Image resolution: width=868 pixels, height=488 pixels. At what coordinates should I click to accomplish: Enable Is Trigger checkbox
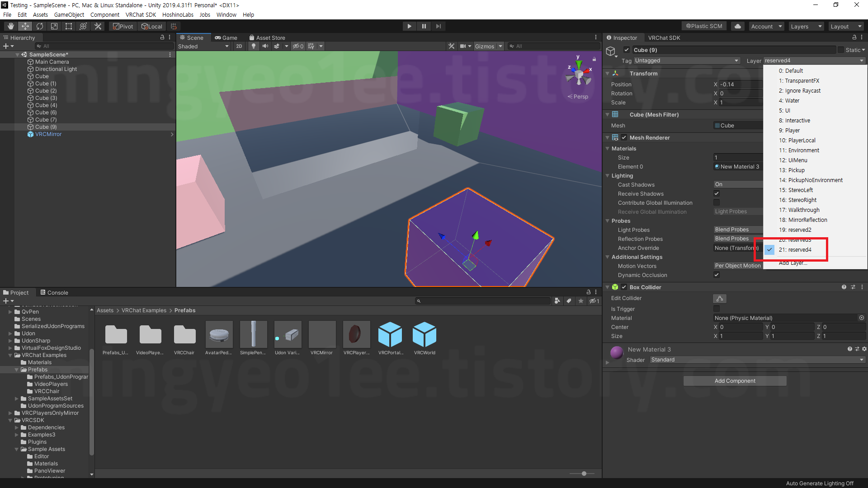pos(717,309)
